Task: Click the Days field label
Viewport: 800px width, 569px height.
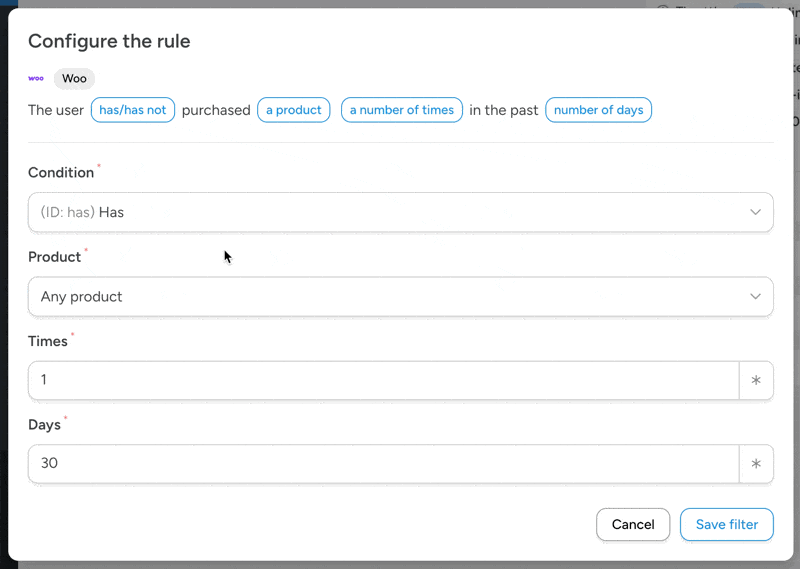Action: 44,425
